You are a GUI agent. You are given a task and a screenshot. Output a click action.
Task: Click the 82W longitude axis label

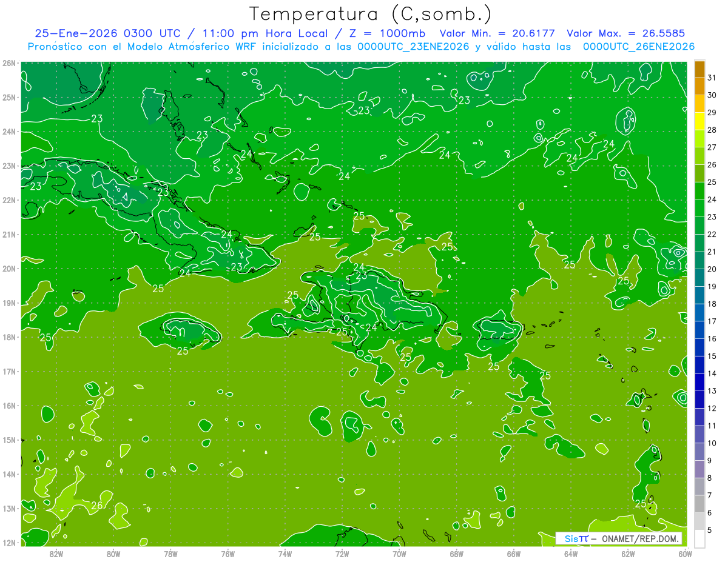[x=56, y=554]
